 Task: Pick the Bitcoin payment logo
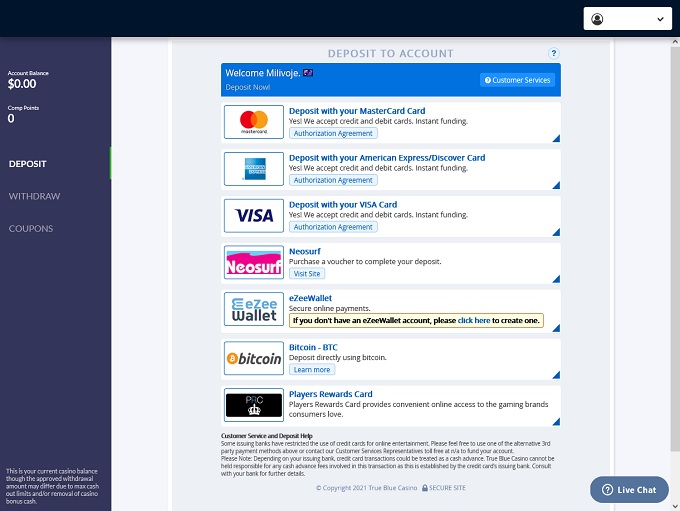(254, 358)
